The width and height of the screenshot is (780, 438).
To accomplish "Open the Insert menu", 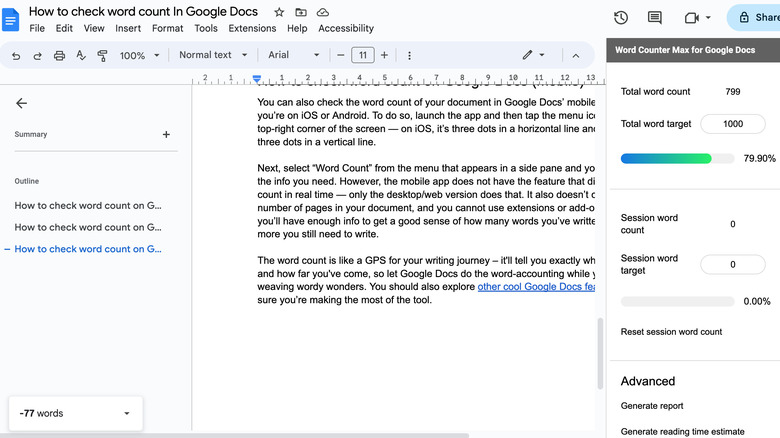I will (x=128, y=28).
